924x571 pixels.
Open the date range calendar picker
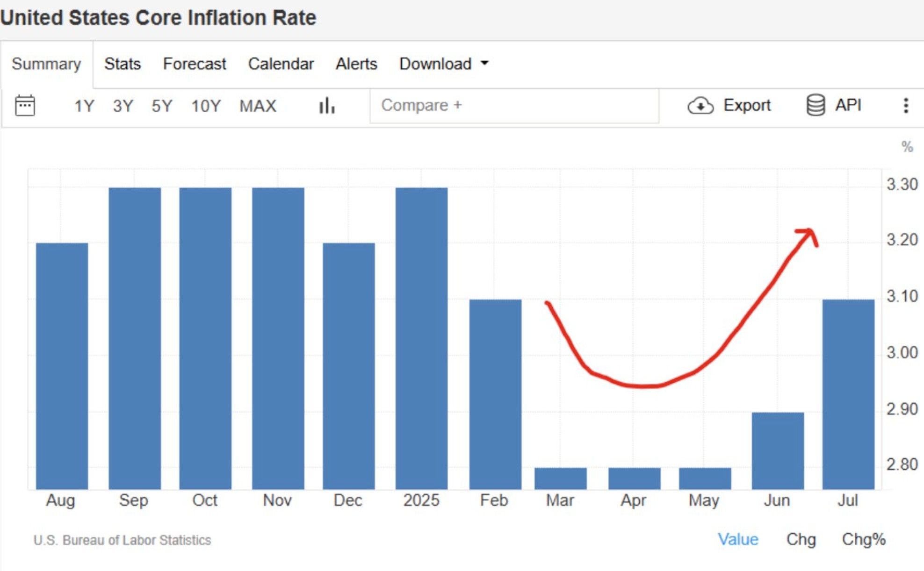coord(26,106)
